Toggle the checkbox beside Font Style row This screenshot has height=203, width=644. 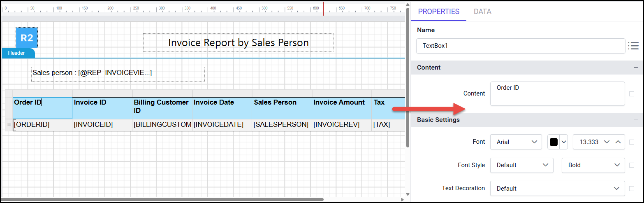632,165
